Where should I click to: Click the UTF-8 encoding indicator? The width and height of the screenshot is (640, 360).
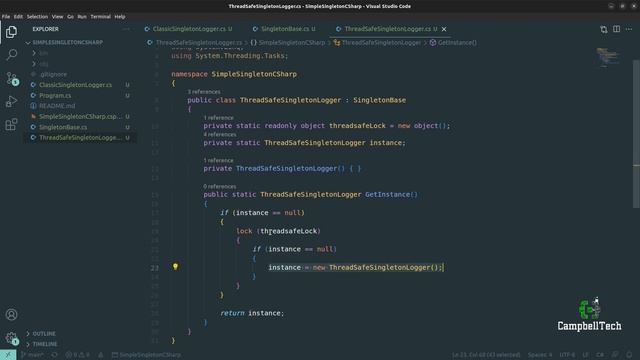click(567, 355)
